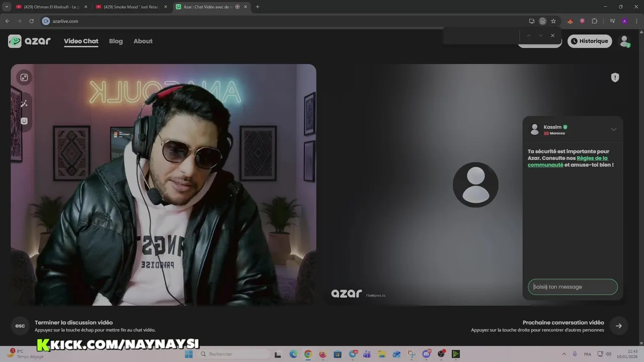Open the smiley face filters icon

24,121
